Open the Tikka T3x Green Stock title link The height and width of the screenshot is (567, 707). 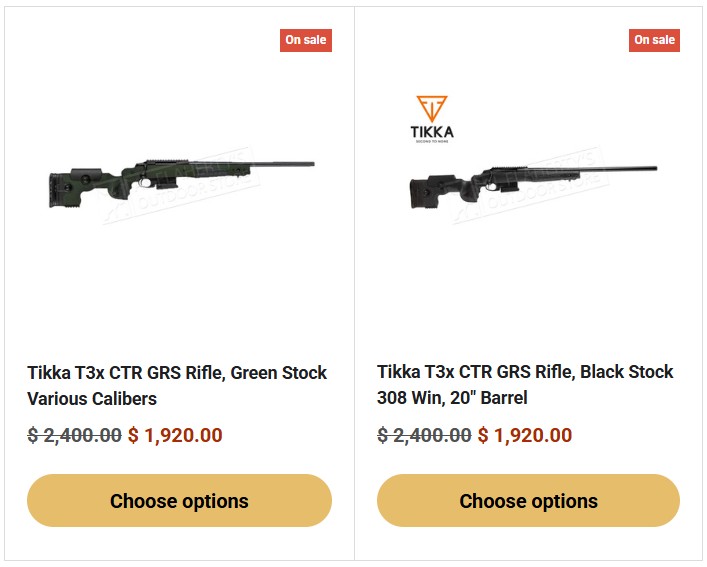pyautogui.click(x=177, y=373)
